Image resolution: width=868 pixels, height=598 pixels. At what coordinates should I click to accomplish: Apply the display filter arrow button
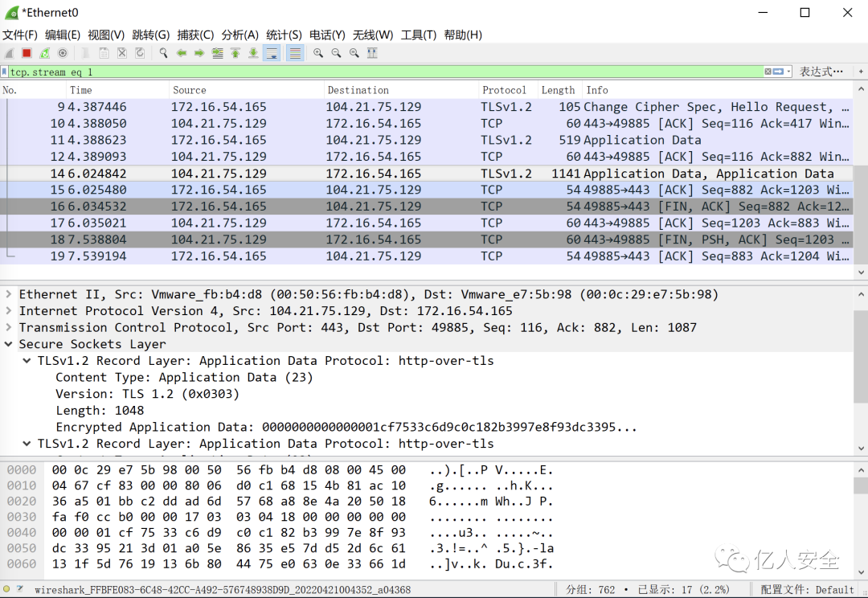778,72
